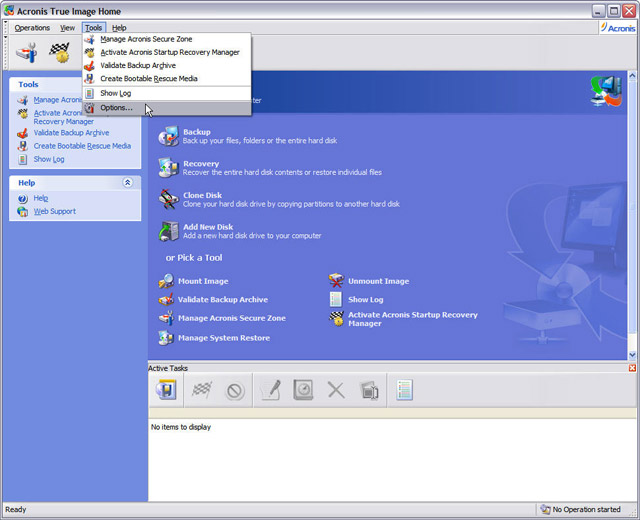Open Validate Backup Archive link in main pane
The height and width of the screenshot is (520, 640).
pos(223,300)
